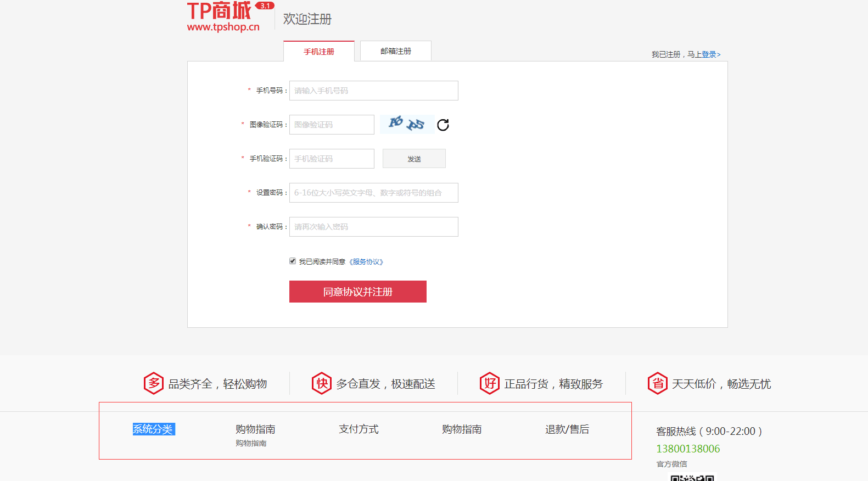The image size is (868, 481).
Task: Open the 《服务协议》 link
Action: click(366, 262)
